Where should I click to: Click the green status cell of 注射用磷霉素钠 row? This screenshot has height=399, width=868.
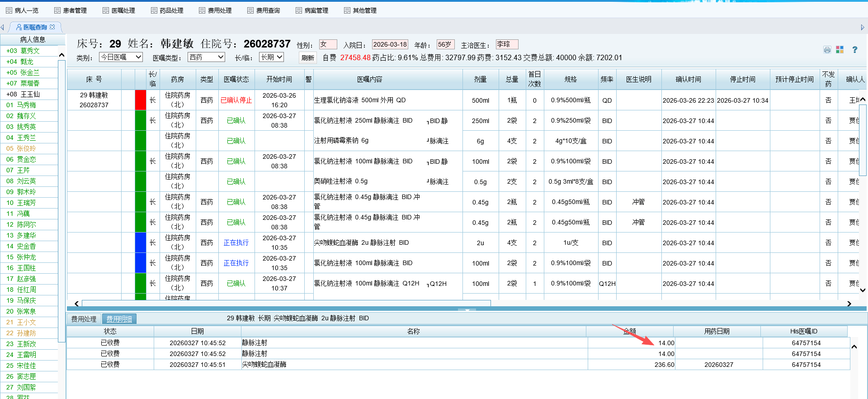point(141,141)
